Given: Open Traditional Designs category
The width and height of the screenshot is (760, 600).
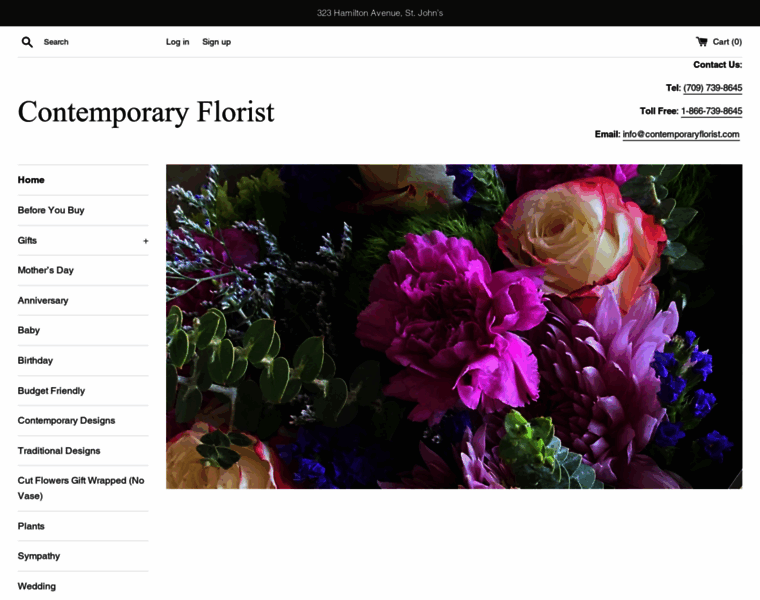Looking at the screenshot, I should click(59, 451).
